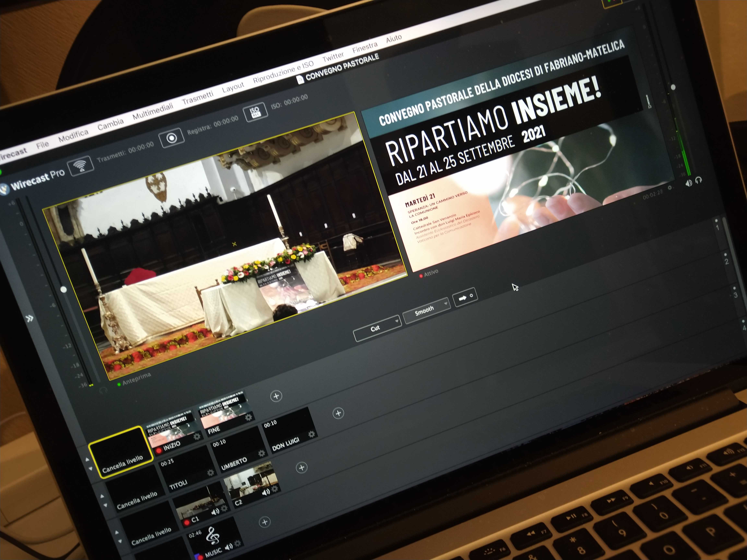Open settings gear on the FINE shot
This screenshot has width=747, height=560.
(x=249, y=418)
